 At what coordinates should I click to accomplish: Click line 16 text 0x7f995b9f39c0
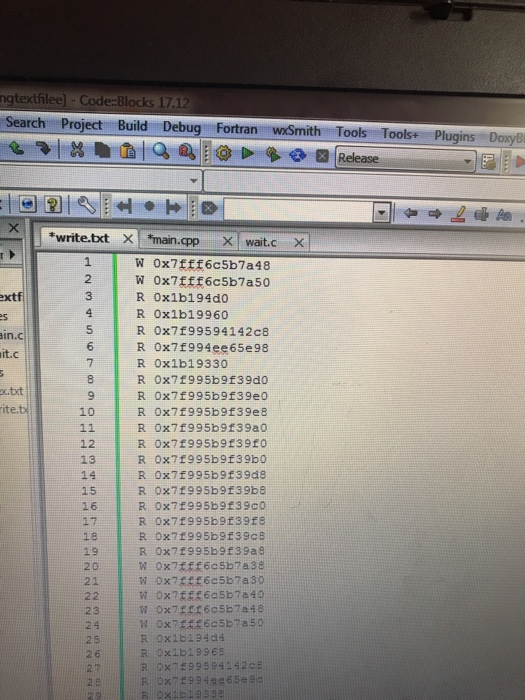coord(210,506)
